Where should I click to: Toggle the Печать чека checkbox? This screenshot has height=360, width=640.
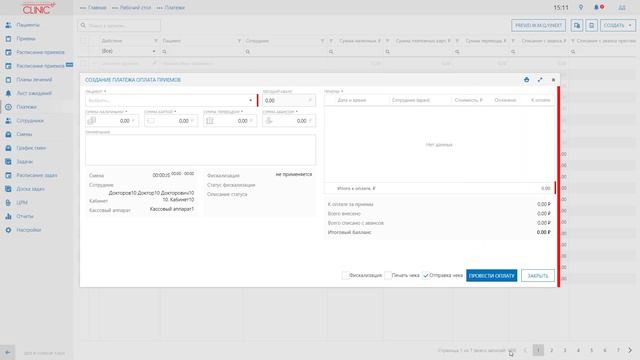click(388, 276)
